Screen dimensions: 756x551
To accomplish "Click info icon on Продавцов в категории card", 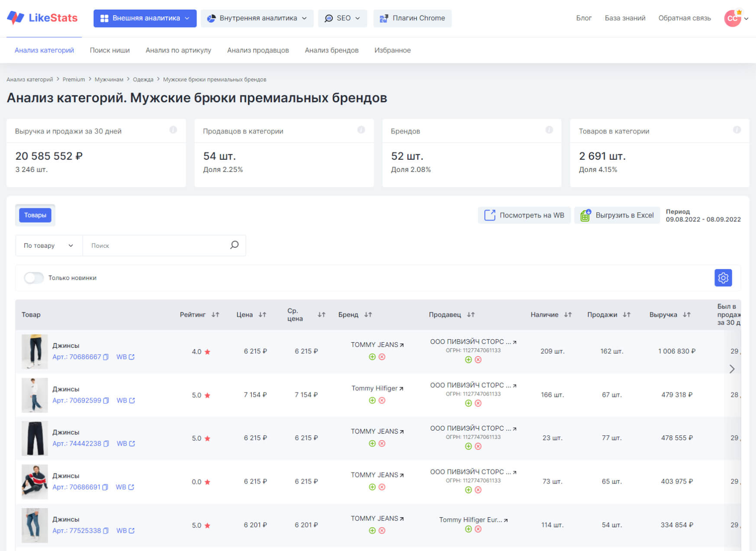I will (x=361, y=130).
